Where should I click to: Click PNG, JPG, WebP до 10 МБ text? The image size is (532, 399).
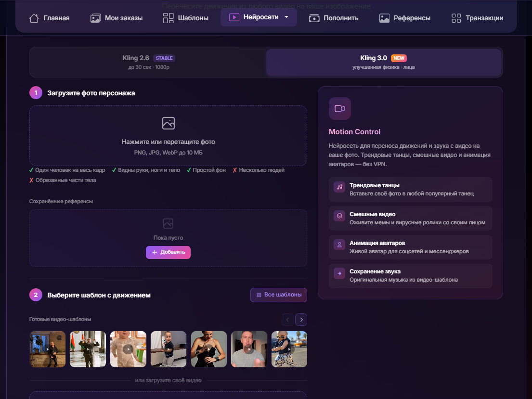pyautogui.click(x=169, y=153)
